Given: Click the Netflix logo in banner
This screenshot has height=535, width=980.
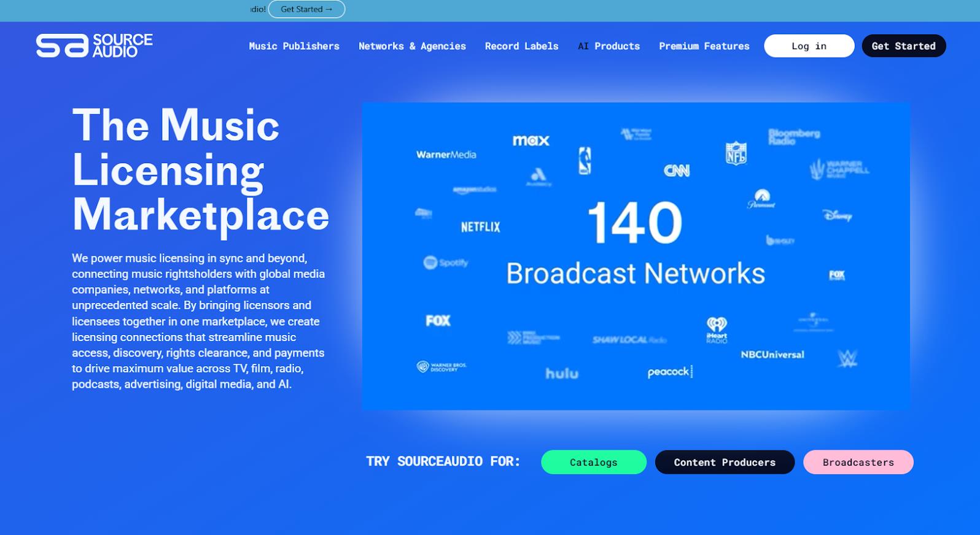Looking at the screenshot, I should pyautogui.click(x=481, y=227).
